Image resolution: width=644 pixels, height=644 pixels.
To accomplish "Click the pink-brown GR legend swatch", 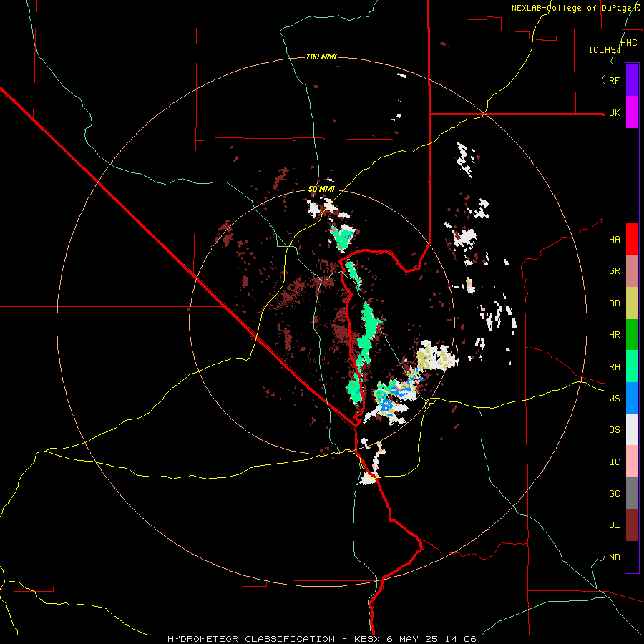I will click(632, 271).
